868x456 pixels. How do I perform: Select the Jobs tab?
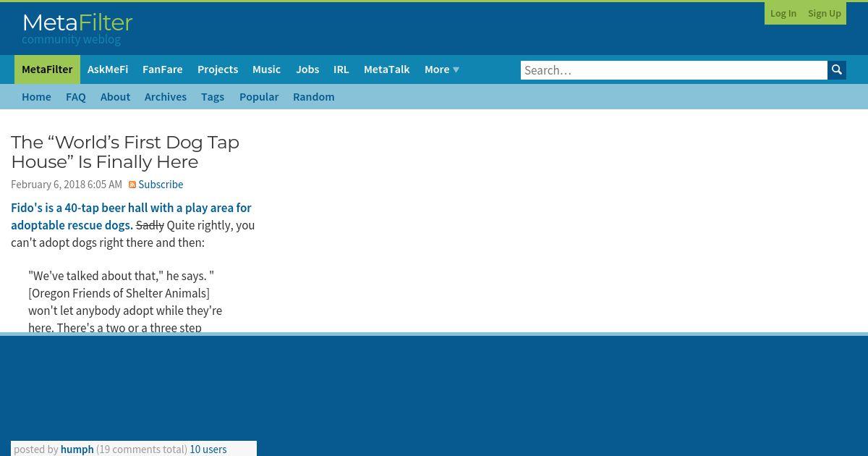(307, 69)
